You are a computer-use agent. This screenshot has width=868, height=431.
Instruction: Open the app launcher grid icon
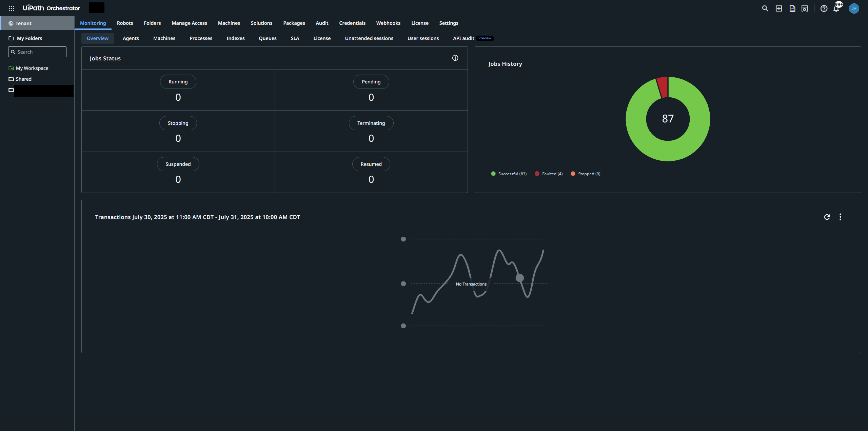pyautogui.click(x=12, y=8)
